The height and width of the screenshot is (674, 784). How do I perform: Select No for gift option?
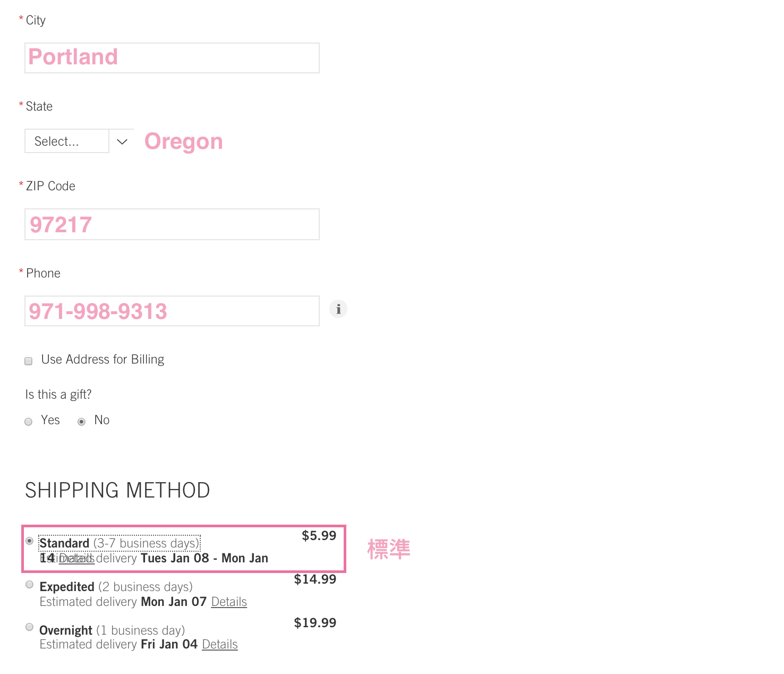tap(81, 422)
